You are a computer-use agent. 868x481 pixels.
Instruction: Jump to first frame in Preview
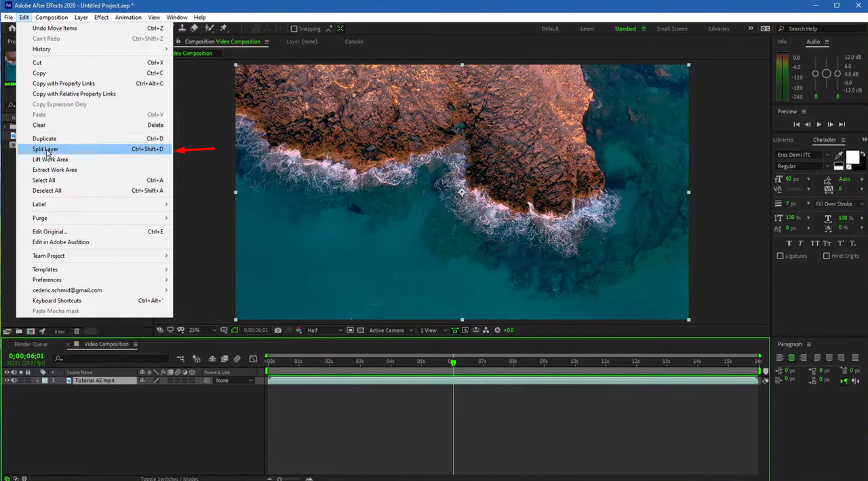[797, 124]
